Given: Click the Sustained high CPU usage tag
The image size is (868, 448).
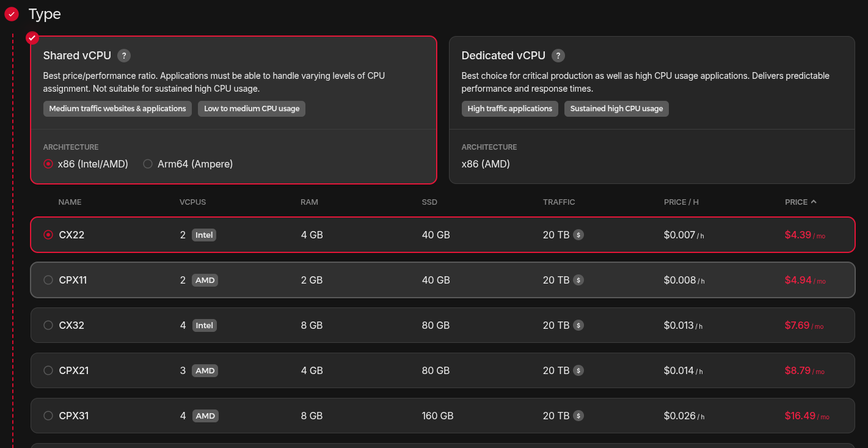Looking at the screenshot, I should click(x=616, y=109).
